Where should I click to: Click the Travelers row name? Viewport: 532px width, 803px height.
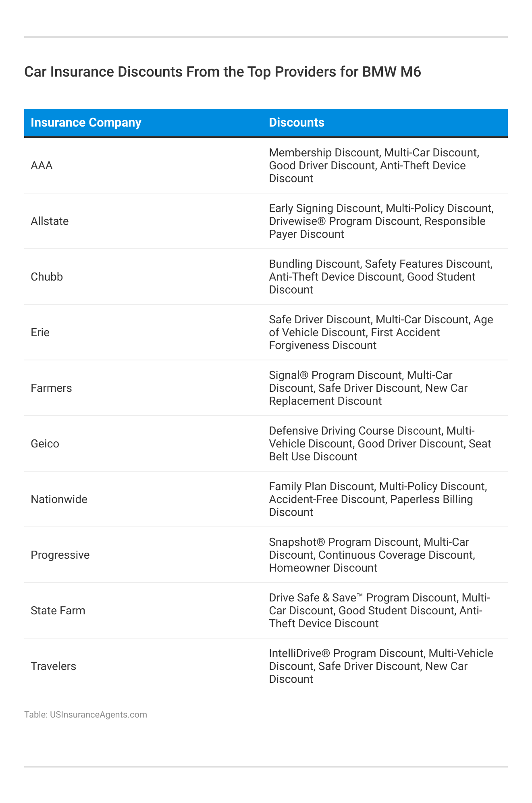coord(54,666)
